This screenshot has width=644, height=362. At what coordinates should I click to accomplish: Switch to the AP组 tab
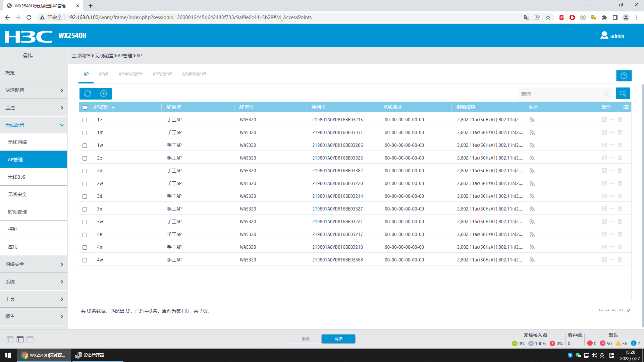tap(103, 74)
